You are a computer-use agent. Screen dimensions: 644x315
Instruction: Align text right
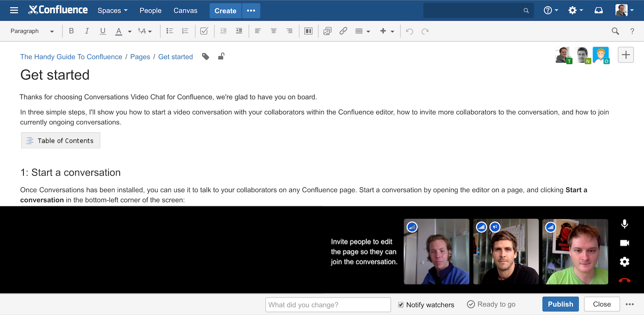tap(289, 31)
